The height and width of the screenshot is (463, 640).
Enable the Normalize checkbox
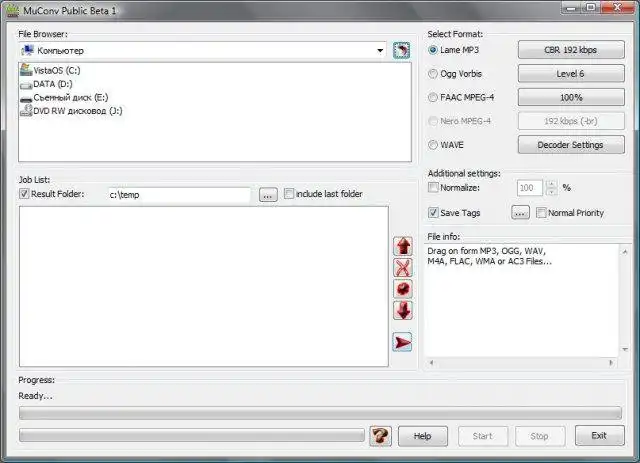433,187
